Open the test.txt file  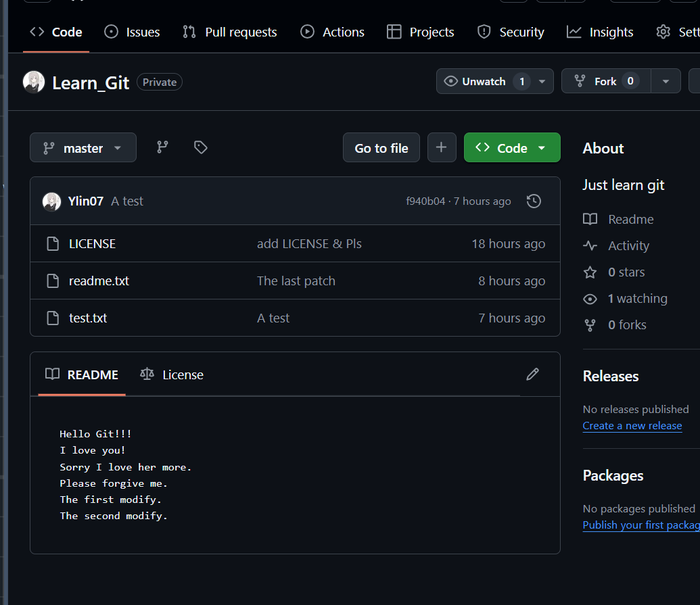[x=88, y=318]
